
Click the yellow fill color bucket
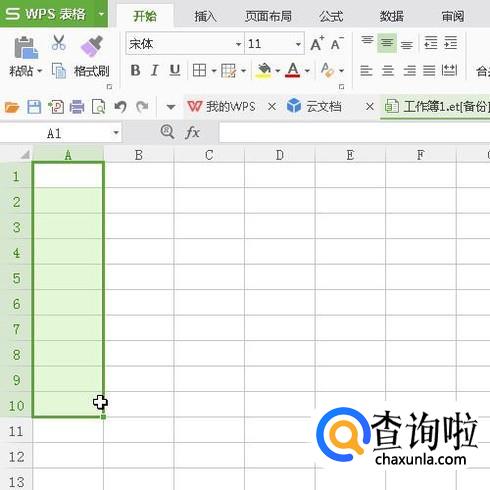click(263, 70)
